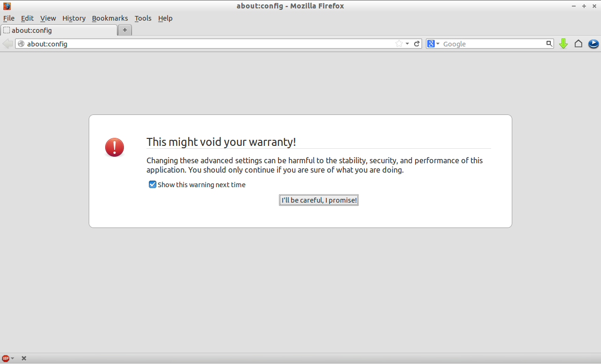Click the blue round toolbar icon
The width and height of the screenshot is (601, 364).
tap(593, 44)
